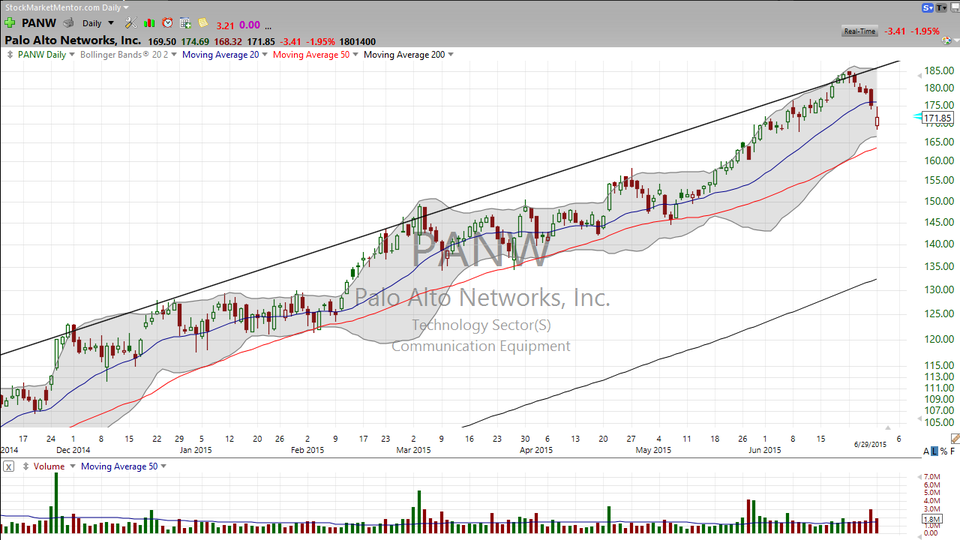Click the Real-Time button
The image size is (960, 540).
860,31
